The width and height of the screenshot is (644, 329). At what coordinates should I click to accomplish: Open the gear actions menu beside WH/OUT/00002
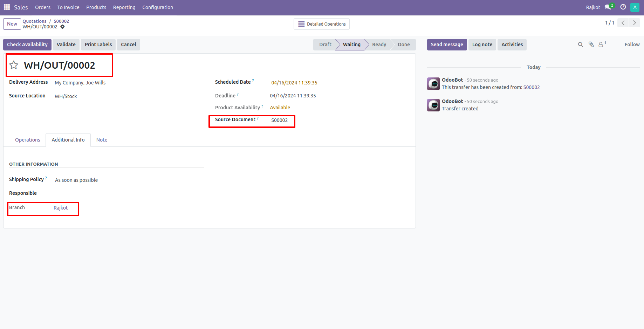point(62,27)
